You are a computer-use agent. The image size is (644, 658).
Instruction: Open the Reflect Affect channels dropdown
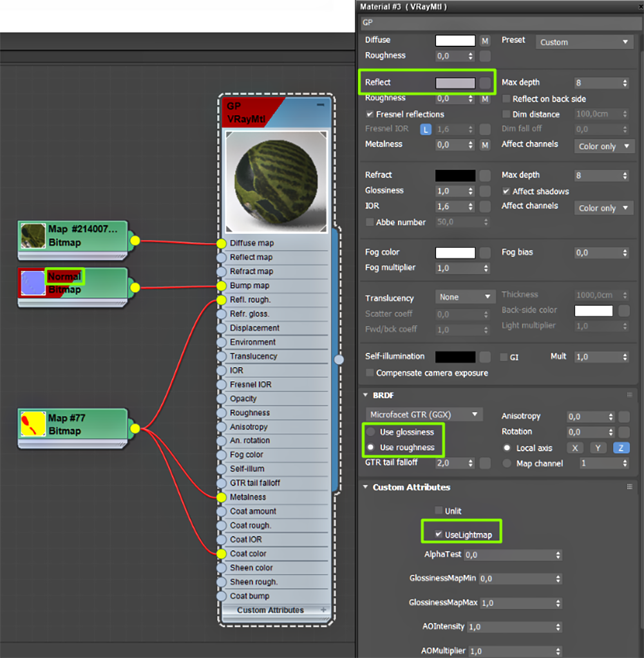(604, 146)
